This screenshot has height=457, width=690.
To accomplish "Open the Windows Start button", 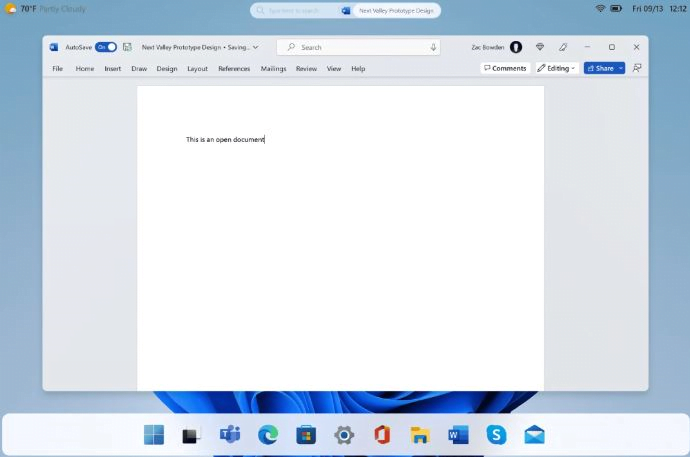I will [154, 435].
